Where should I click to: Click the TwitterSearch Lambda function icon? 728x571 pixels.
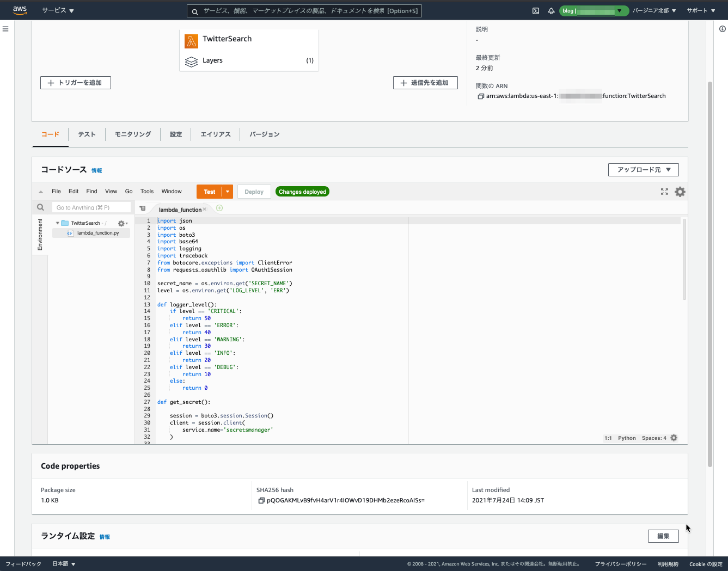191,41
